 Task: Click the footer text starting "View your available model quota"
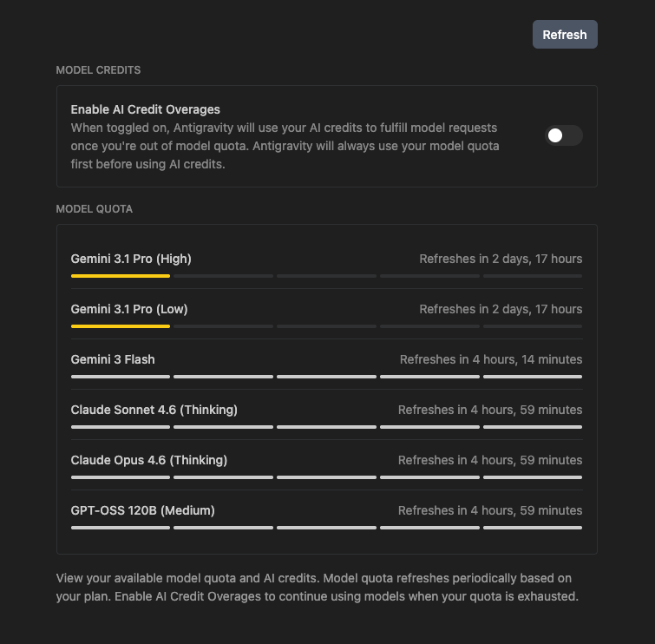click(x=318, y=588)
